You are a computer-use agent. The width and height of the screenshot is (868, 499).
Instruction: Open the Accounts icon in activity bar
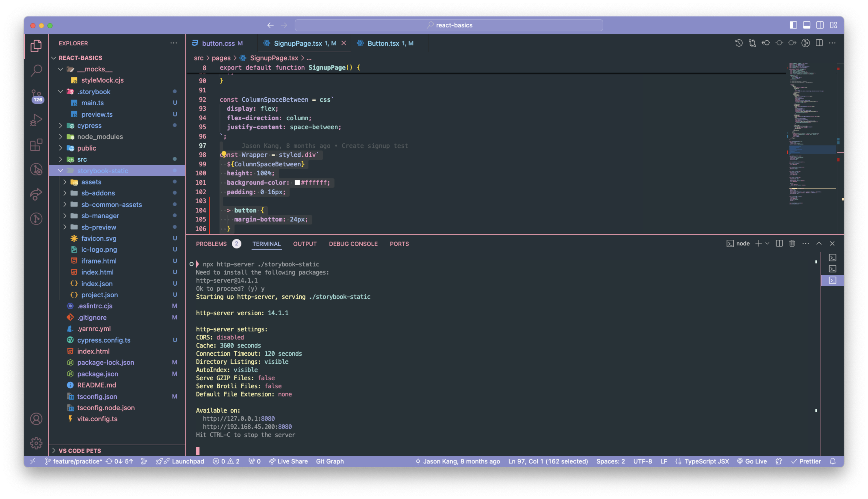pyautogui.click(x=36, y=419)
